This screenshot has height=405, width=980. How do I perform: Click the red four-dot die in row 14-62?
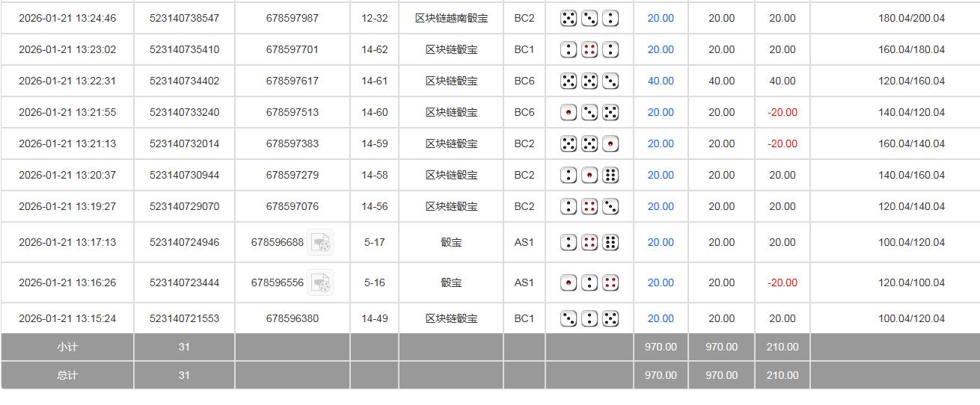click(589, 49)
